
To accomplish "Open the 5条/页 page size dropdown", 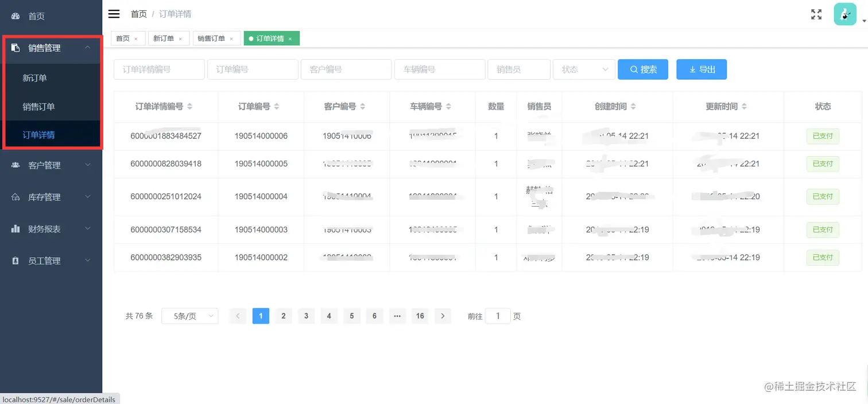I will [189, 316].
